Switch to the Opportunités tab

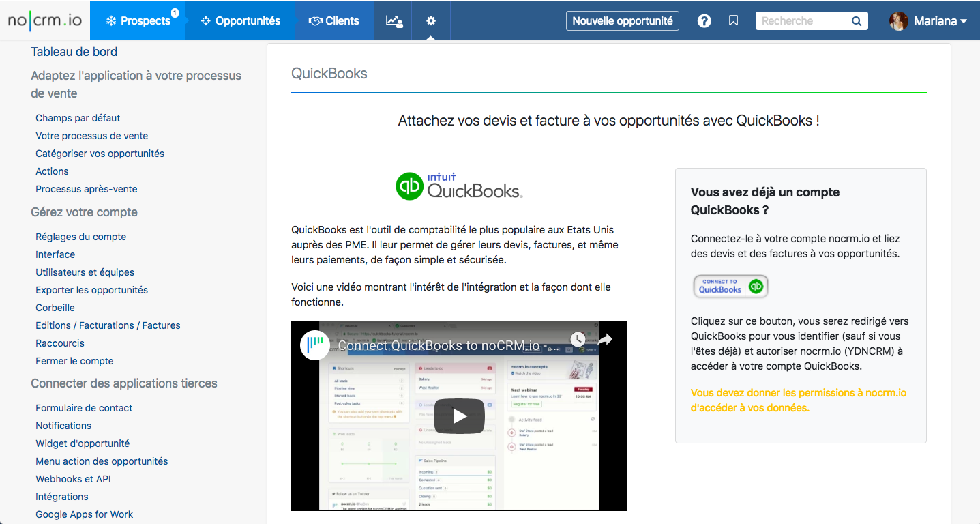coord(241,20)
